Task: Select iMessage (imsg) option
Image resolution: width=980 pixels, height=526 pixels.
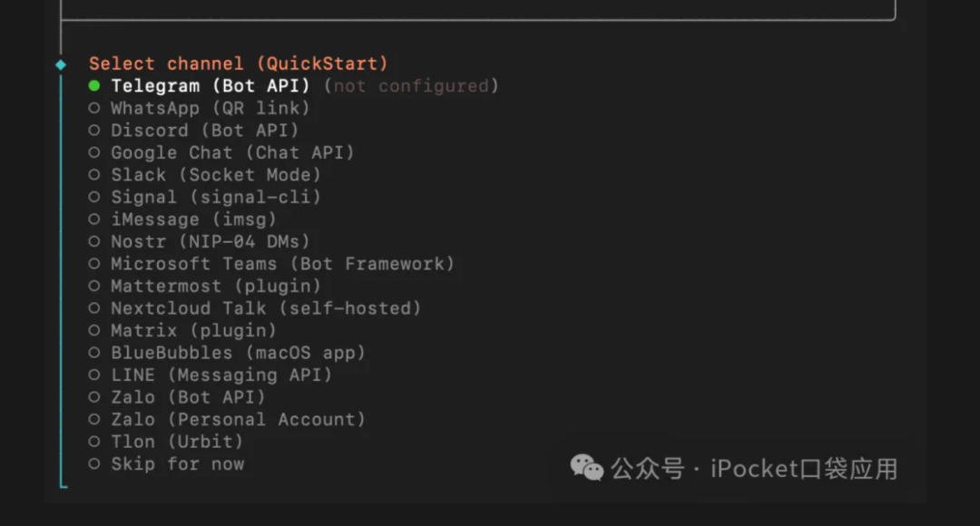Action: 193,219
